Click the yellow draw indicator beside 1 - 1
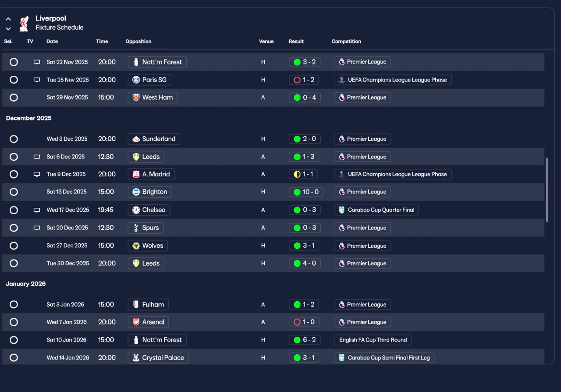The image size is (561, 392). (x=297, y=174)
